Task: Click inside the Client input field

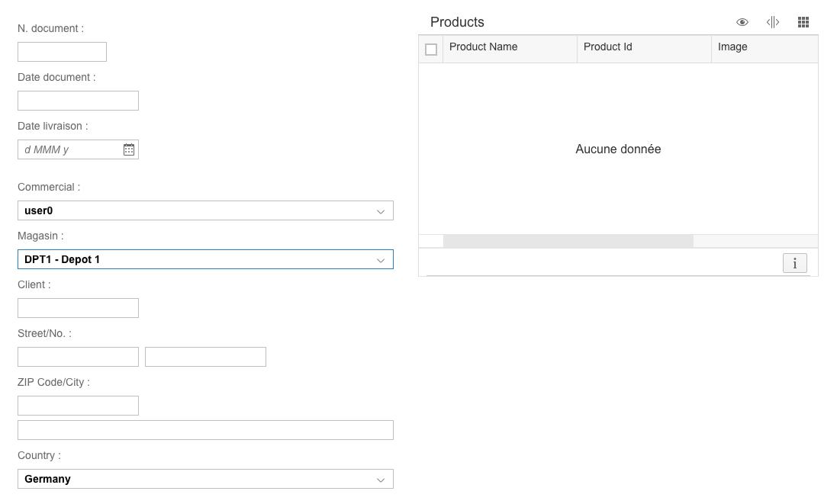Action: (x=77, y=307)
